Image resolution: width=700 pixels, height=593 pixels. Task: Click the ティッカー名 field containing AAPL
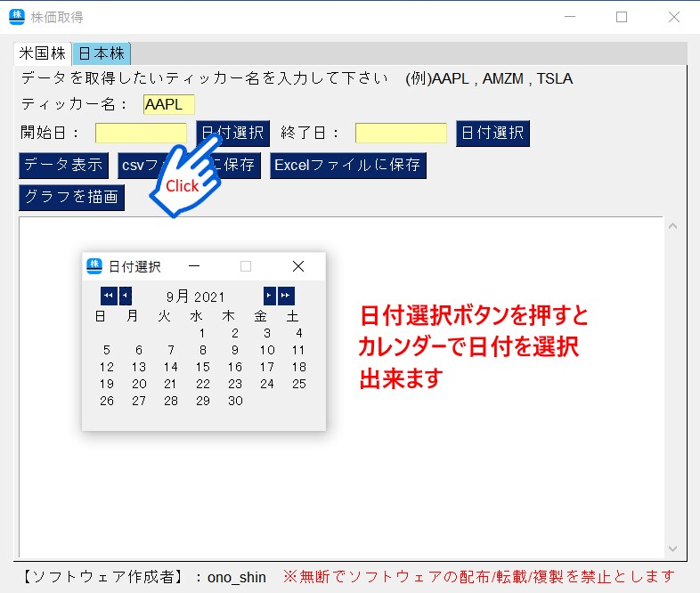[168, 104]
